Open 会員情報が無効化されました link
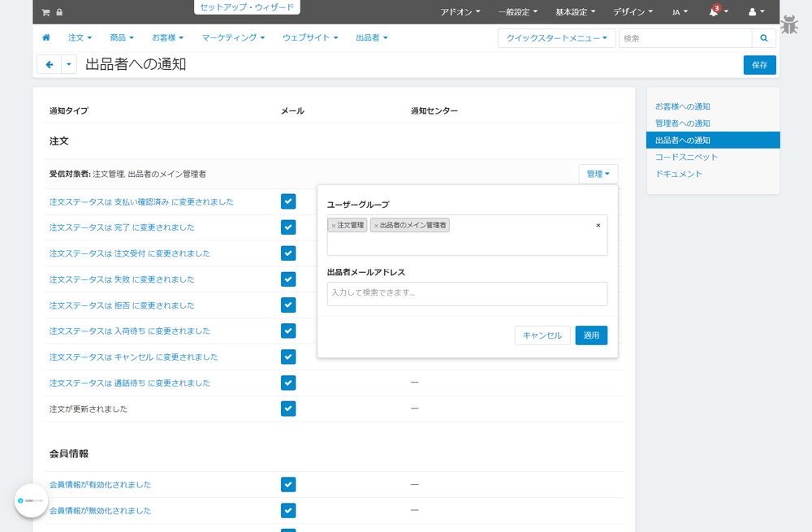The width and height of the screenshot is (812, 532). coord(100,510)
